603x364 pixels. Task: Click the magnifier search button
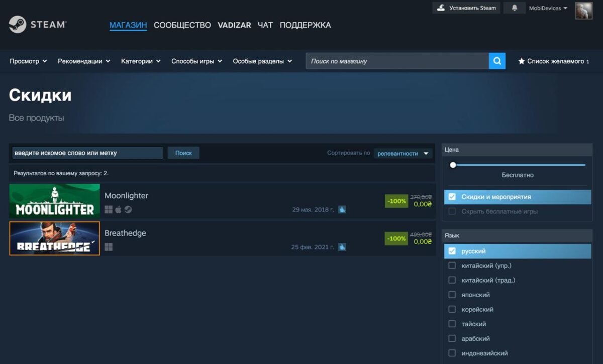[x=497, y=61]
